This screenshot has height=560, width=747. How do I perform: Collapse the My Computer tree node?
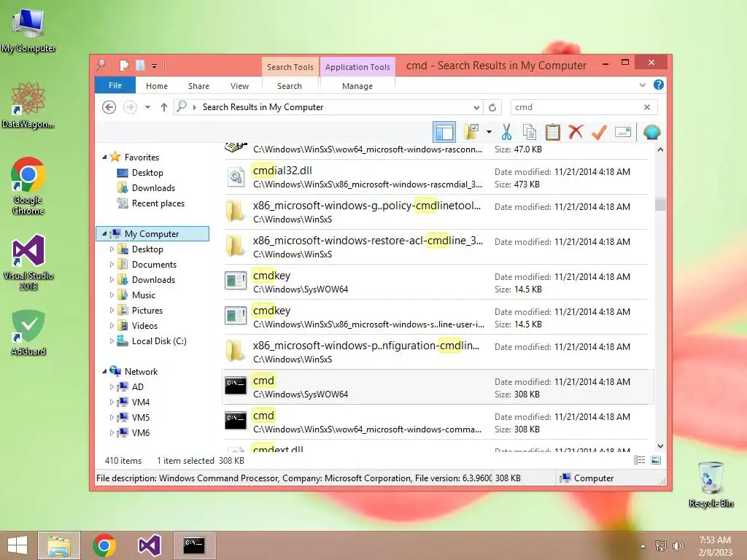[104, 234]
